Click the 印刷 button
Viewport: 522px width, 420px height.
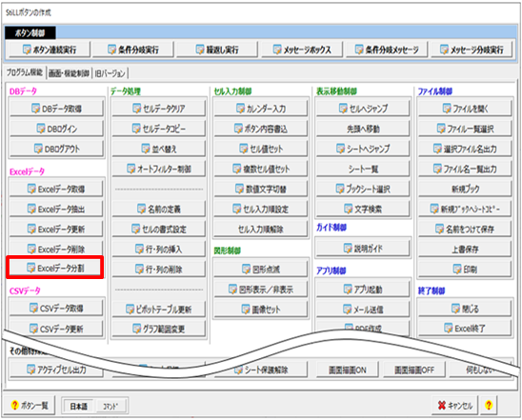tap(465, 270)
